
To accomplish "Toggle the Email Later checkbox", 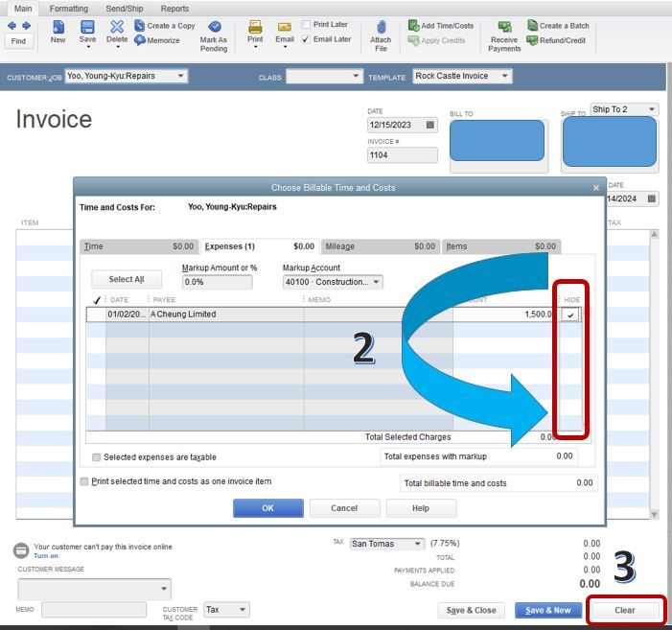I will (x=306, y=39).
